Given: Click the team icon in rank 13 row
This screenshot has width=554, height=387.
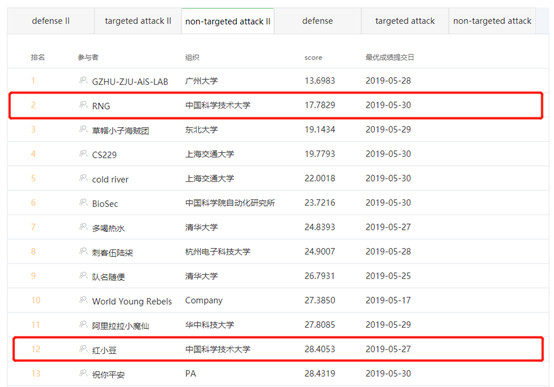Looking at the screenshot, I should pos(83,373).
